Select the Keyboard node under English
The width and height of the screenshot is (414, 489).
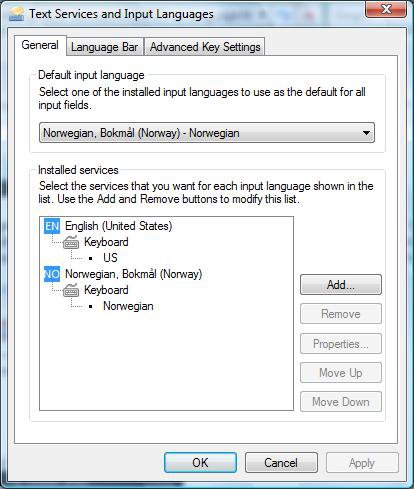pyautogui.click(x=106, y=242)
